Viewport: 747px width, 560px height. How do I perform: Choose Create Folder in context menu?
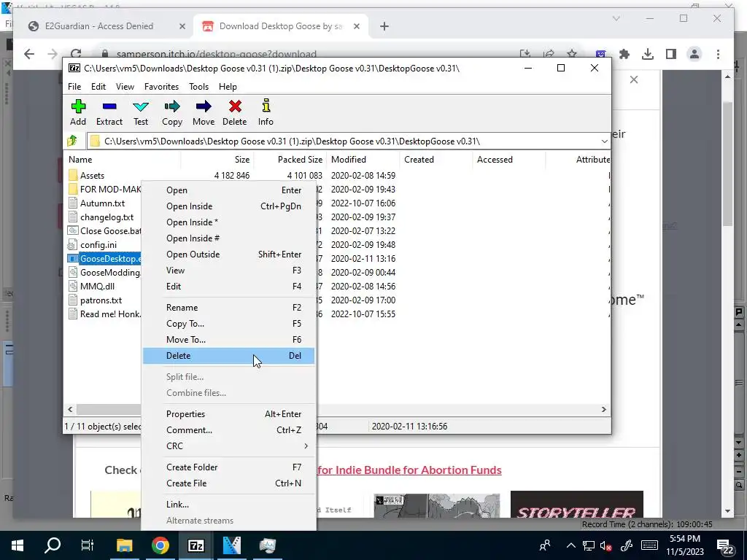228,467
